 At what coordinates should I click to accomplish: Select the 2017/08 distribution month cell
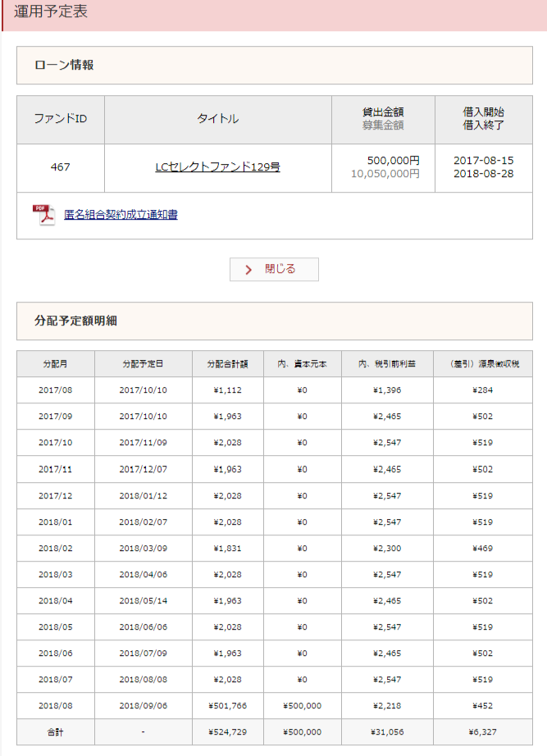click(56, 389)
